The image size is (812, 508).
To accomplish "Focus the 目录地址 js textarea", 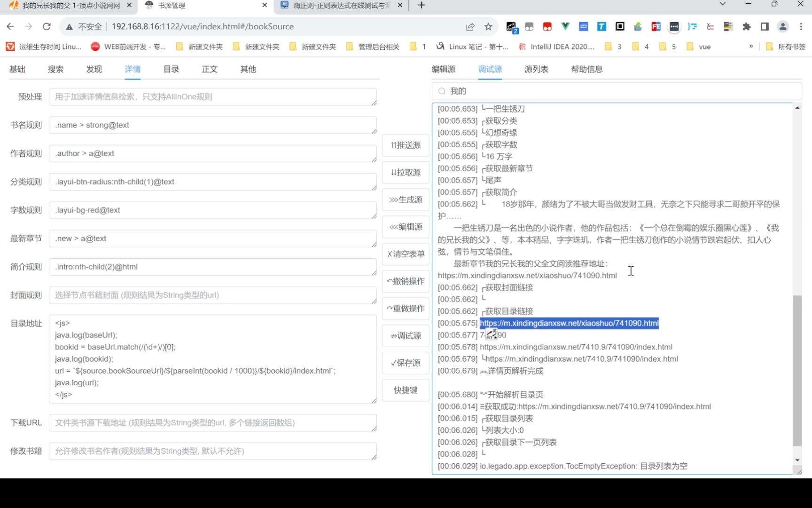I will (x=212, y=359).
